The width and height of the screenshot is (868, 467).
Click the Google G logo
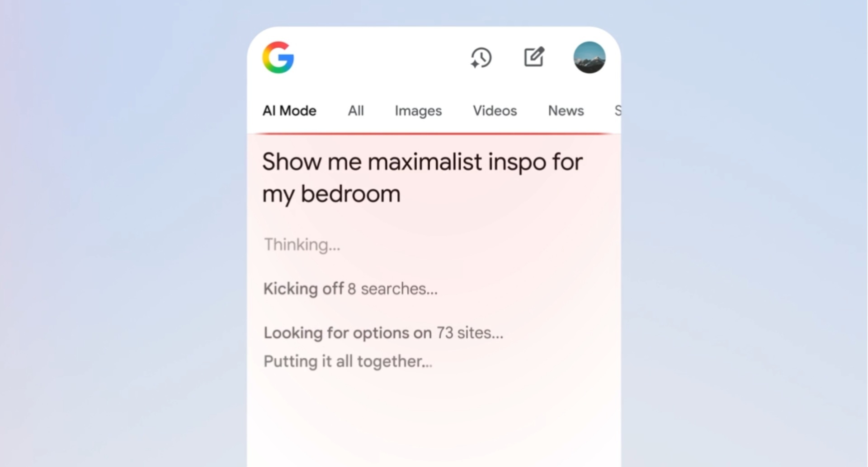(x=278, y=57)
